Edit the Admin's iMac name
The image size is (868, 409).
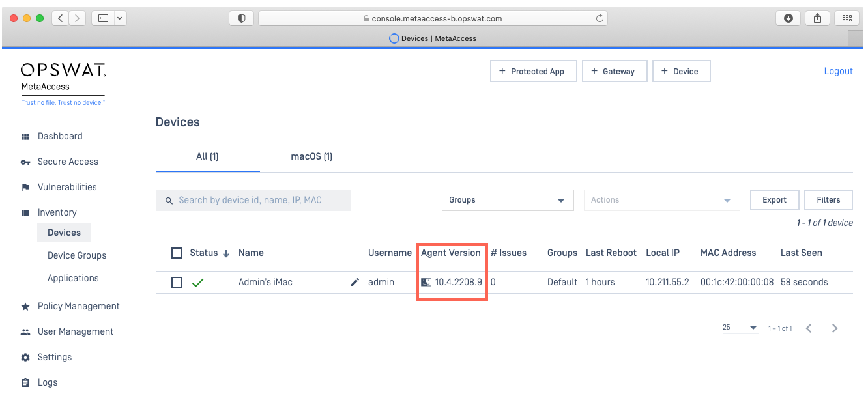[x=355, y=282]
